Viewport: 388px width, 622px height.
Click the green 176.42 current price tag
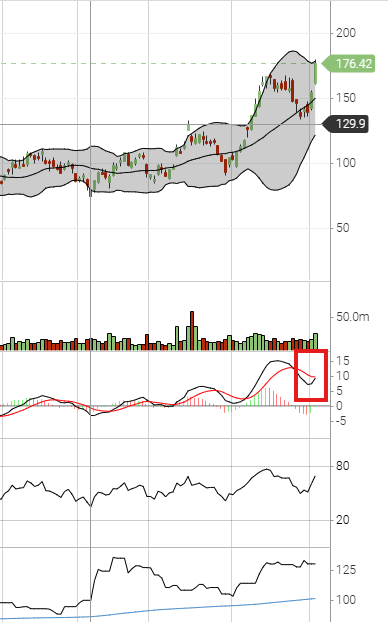(x=348, y=63)
